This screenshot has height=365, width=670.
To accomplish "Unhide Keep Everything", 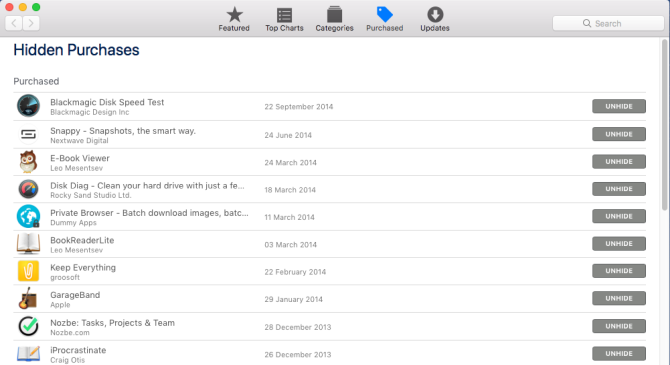I will [x=619, y=271].
